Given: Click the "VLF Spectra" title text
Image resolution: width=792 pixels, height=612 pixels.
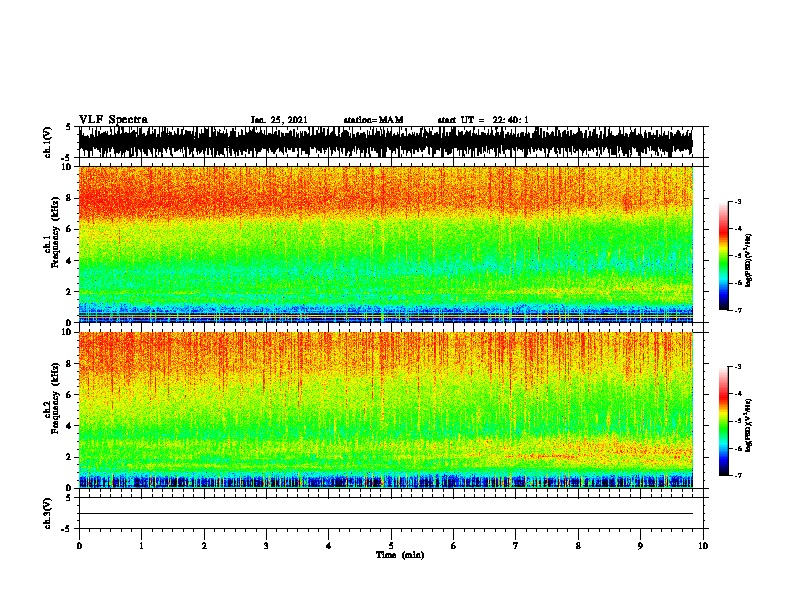Looking at the screenshot, I should click(x=113, y=120).
